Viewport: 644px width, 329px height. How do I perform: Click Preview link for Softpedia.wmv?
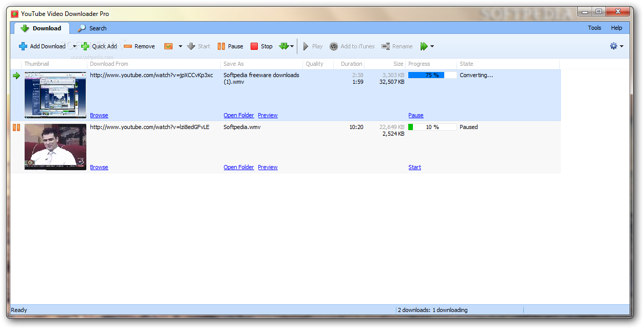click(268, 167)
